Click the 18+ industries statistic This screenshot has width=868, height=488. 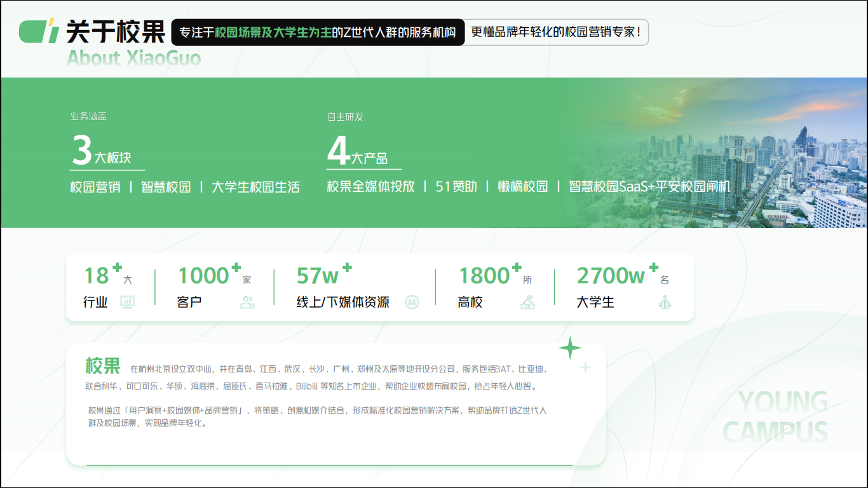point(109,274)
